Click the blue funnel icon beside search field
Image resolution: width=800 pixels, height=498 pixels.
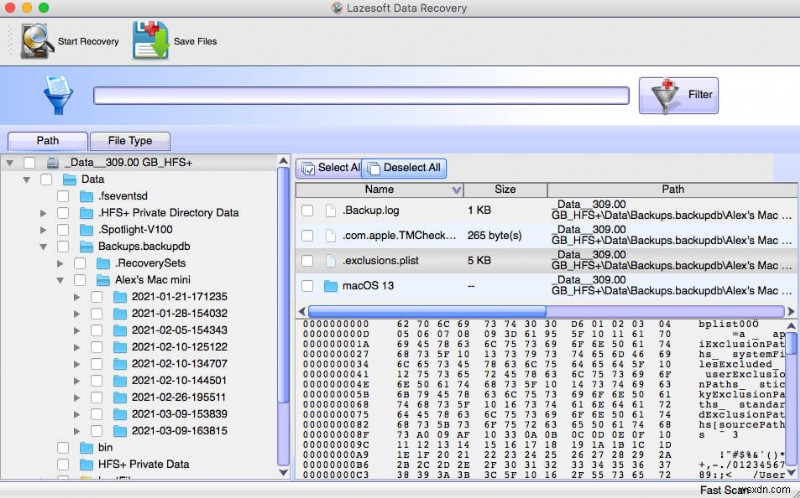[57, 96]
